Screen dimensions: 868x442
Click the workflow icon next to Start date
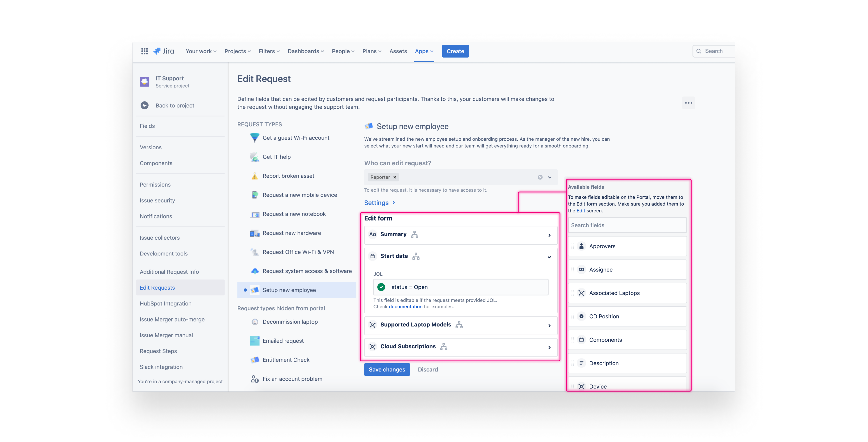coord(416,256)
